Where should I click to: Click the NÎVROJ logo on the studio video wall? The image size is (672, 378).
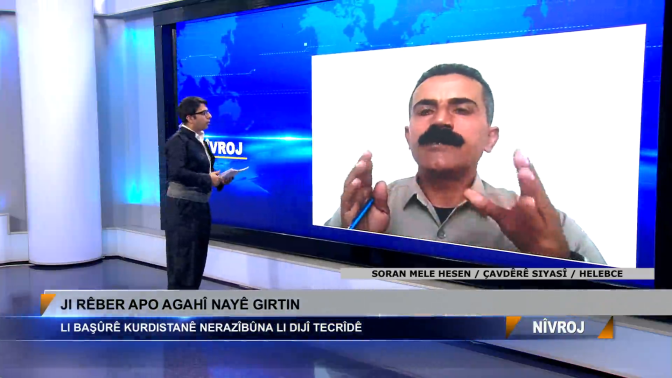click(x=224, y=148)
